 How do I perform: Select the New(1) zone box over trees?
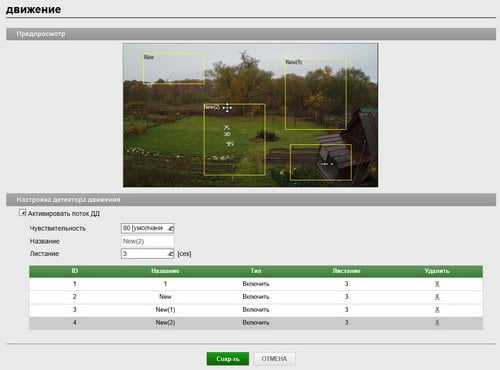point(316,94)
